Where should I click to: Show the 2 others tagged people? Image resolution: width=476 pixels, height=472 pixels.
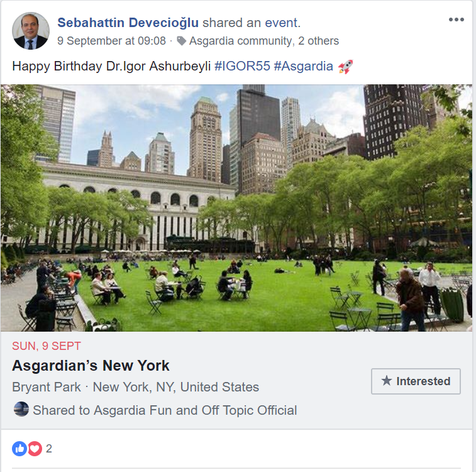[318, 41]
